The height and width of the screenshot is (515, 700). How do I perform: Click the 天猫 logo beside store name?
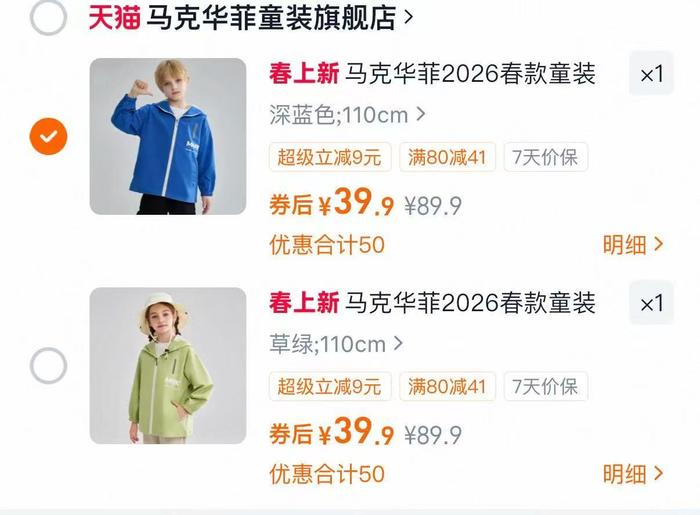point(115,17)
